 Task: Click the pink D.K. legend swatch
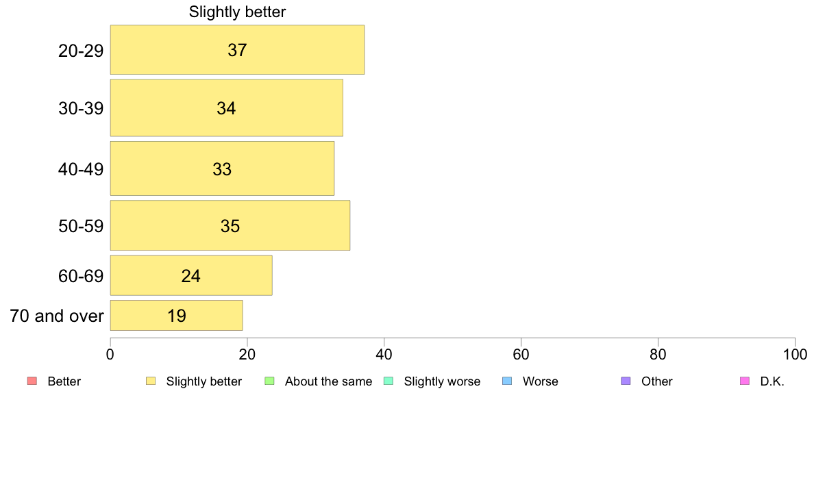tap(745, 381)
